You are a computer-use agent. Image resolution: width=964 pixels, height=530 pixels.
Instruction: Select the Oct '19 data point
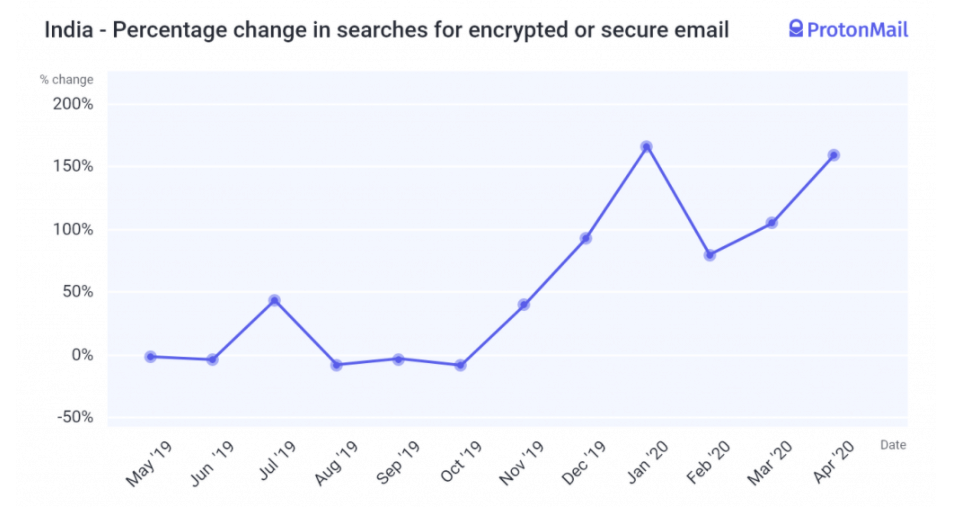460,365
